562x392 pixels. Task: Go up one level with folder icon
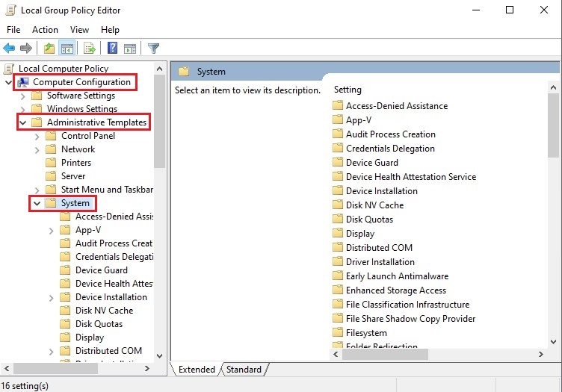click(x=49, y=48)
